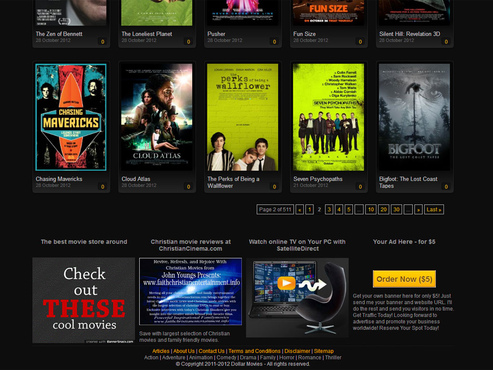Go to page 3
Viewport: 493px width, 370px height.
(x=329, y=210)
